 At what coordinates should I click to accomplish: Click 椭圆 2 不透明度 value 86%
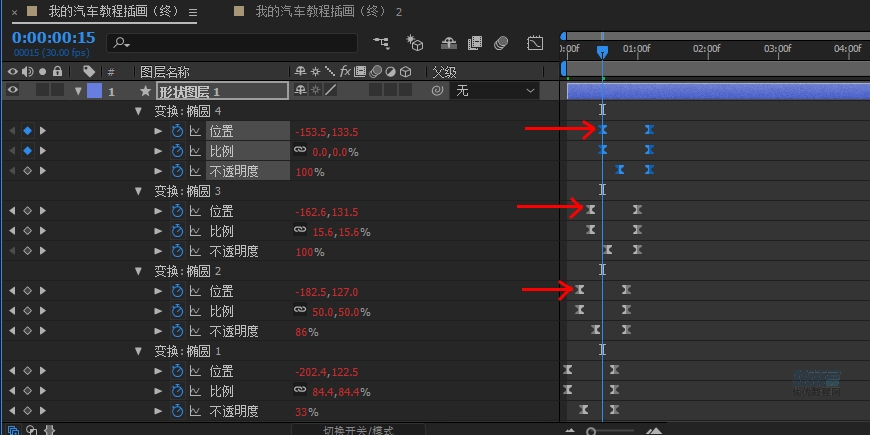(307, 332)
